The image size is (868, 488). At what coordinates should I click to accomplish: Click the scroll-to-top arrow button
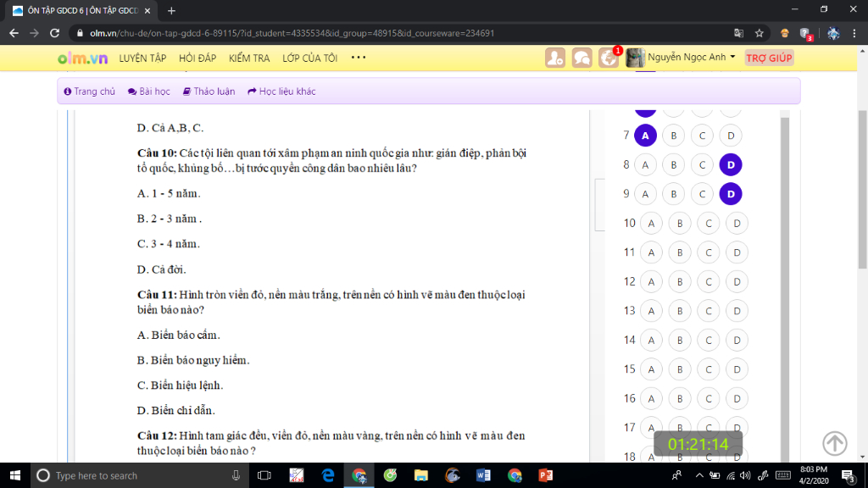834,443
